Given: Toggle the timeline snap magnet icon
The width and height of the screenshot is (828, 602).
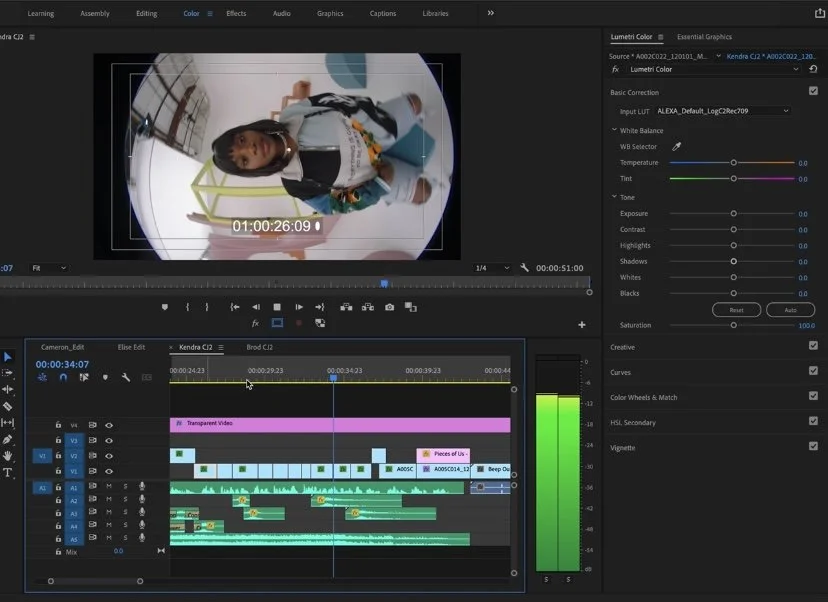Looking at the screenshot, I should (63, 377).
